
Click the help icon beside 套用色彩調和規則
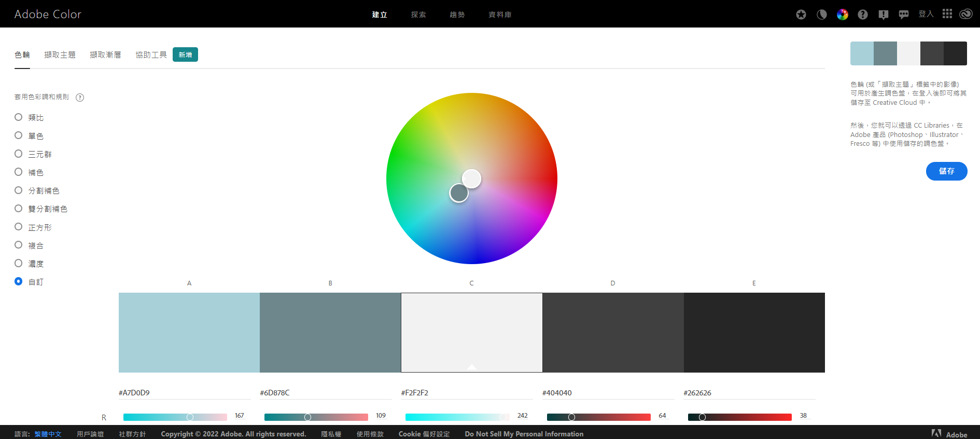[x=80, y=98]
